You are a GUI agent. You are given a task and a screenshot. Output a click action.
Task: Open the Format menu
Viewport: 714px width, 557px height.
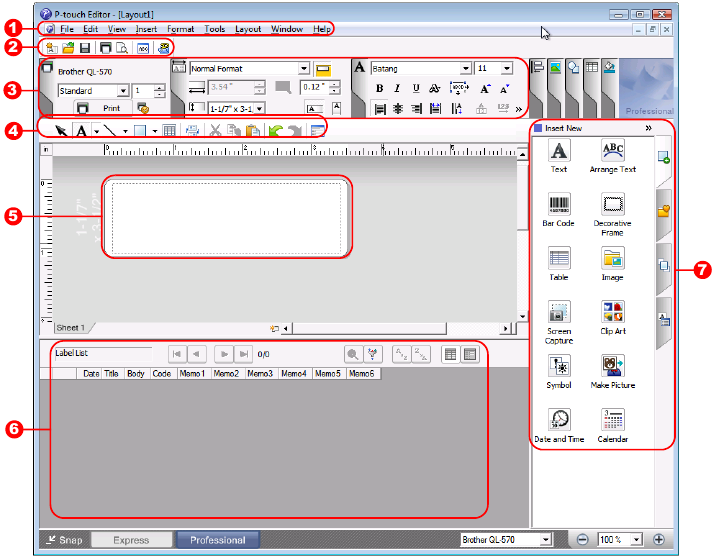tap(180, 29)
